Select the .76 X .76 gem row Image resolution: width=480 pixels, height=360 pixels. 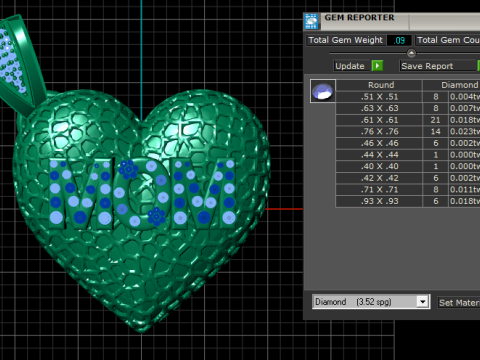coord(408,132)
